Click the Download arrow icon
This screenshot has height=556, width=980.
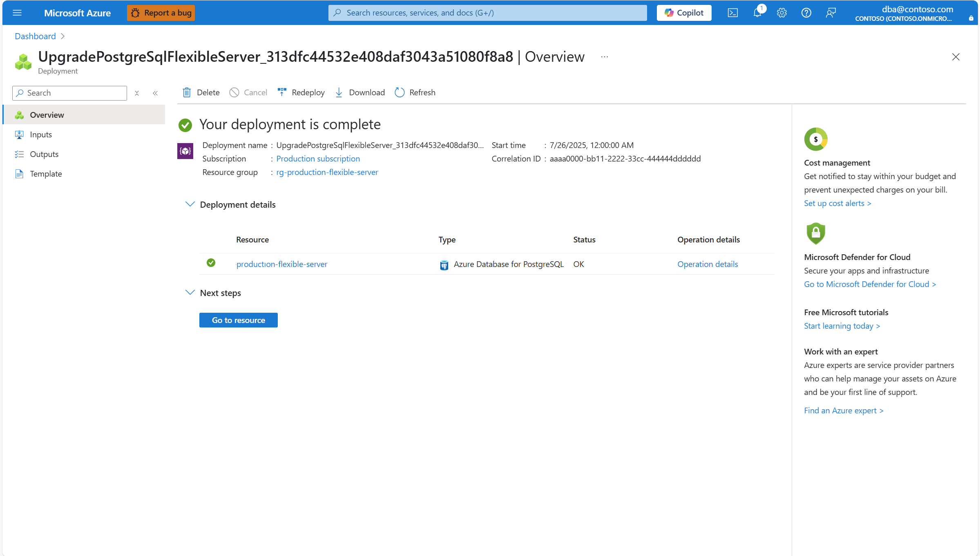click(339, 92)
